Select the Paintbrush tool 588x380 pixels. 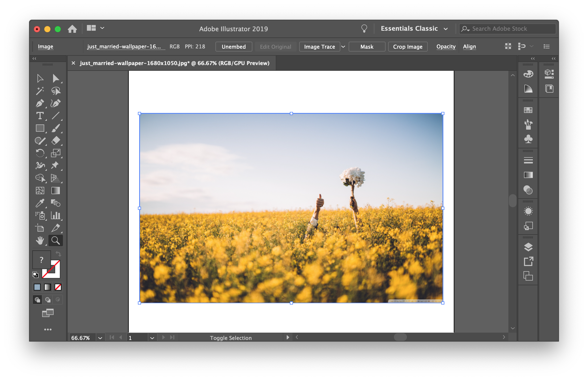pos(55,128)
